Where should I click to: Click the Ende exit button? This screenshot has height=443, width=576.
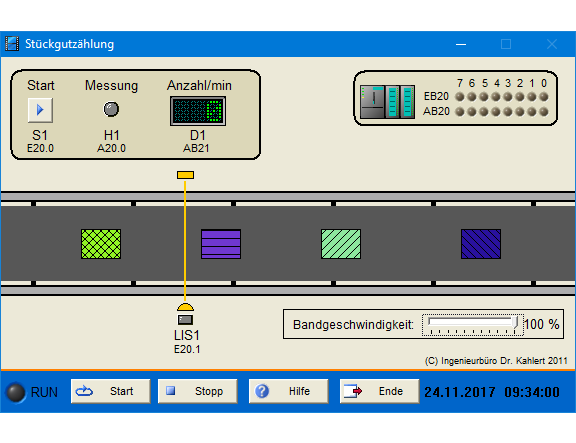click(379, 391)
